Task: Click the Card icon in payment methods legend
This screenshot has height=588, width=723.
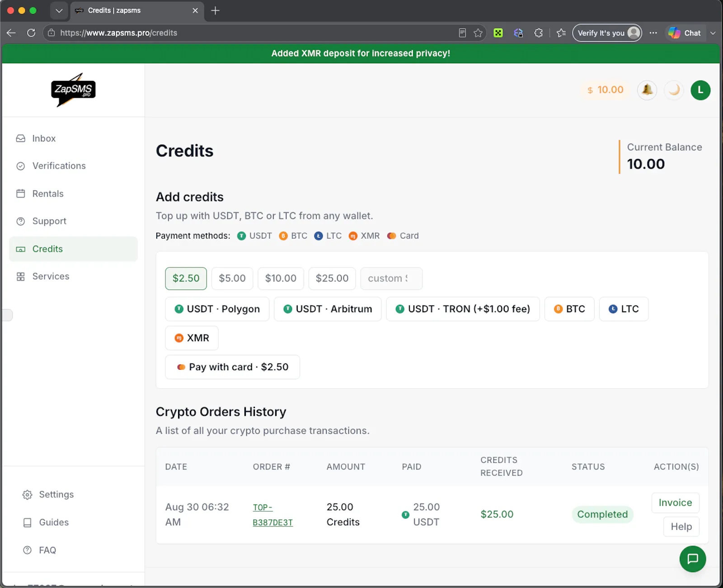Action: click(392, 236)
